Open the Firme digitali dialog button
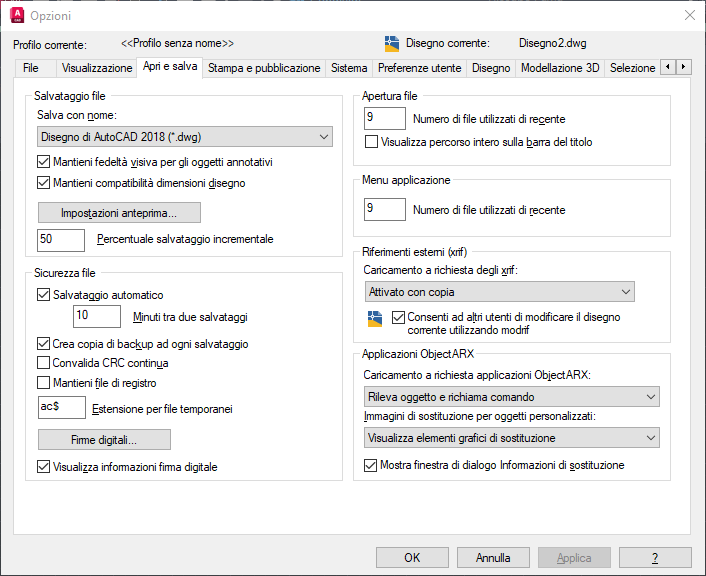The height and width of the screenshot is (576, 706). coord(104,440)
